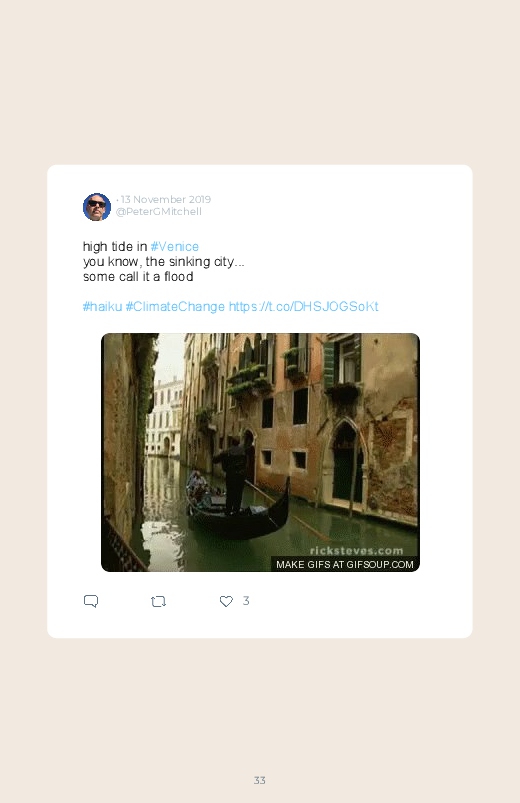Open the #ClimateChange hashtag

175,306
